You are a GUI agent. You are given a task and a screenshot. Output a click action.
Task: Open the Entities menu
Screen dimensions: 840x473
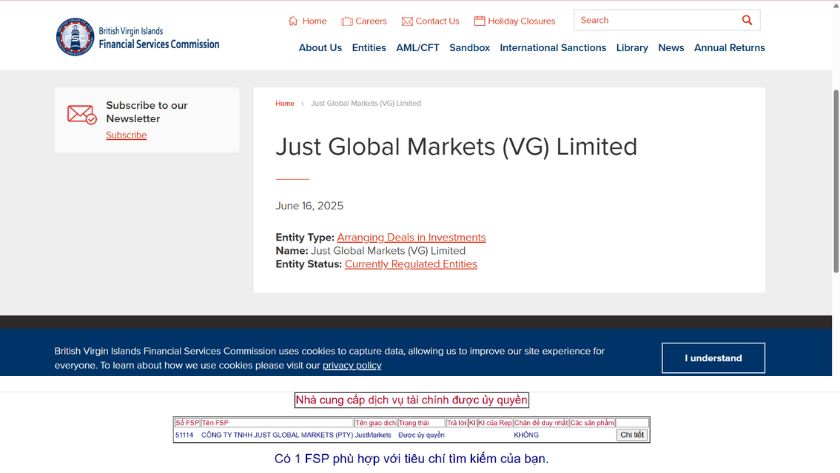click(369, 48)
